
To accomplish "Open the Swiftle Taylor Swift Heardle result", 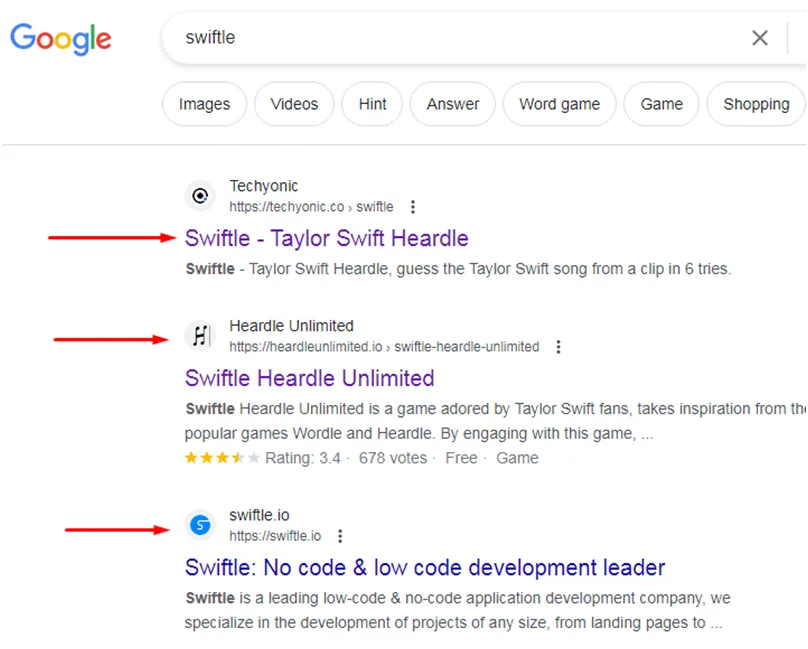I will pos(326,238).
